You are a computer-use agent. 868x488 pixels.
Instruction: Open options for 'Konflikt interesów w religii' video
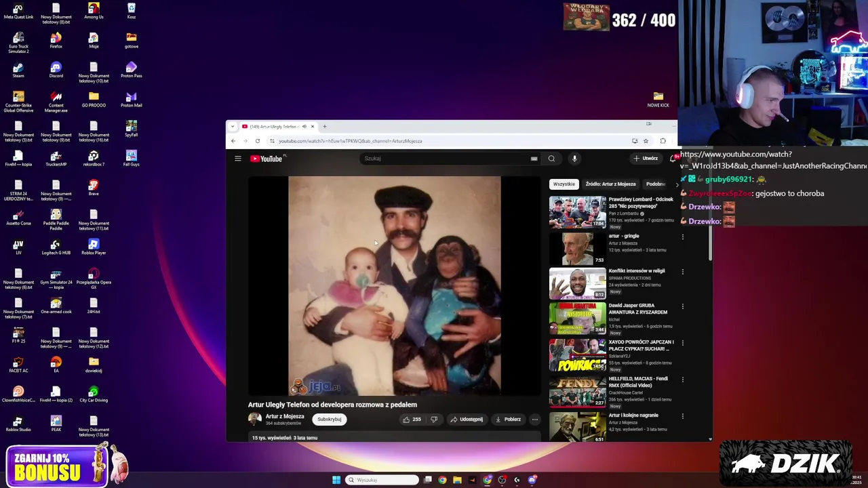click(683, 271)
